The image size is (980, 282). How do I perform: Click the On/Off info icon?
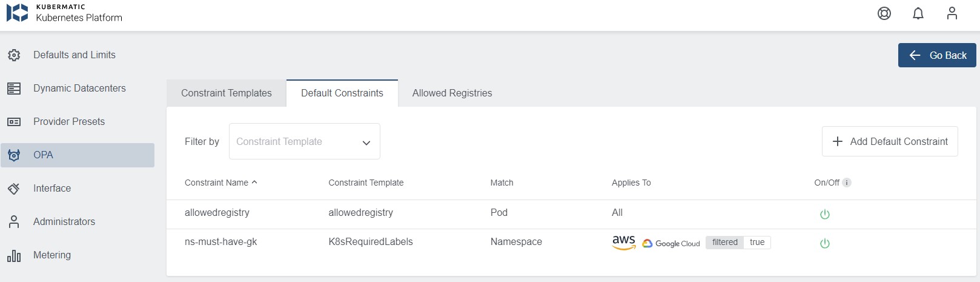[847, 183]
